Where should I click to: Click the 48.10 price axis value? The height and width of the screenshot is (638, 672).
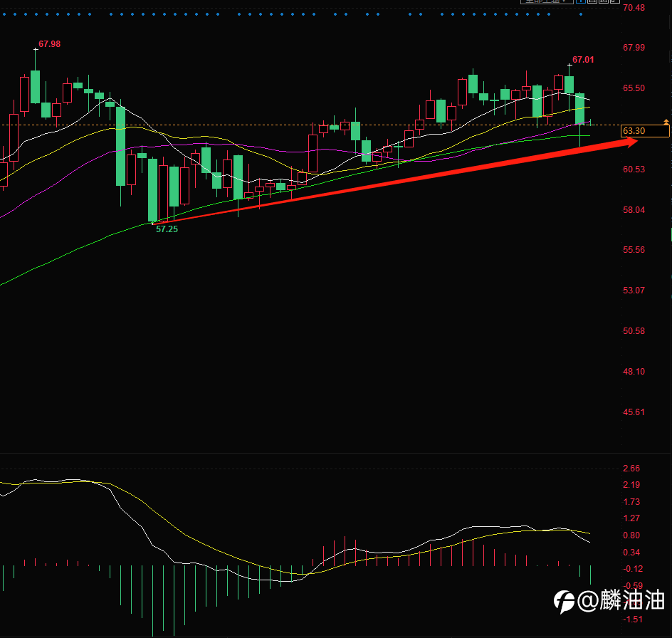tap(634, 371)
